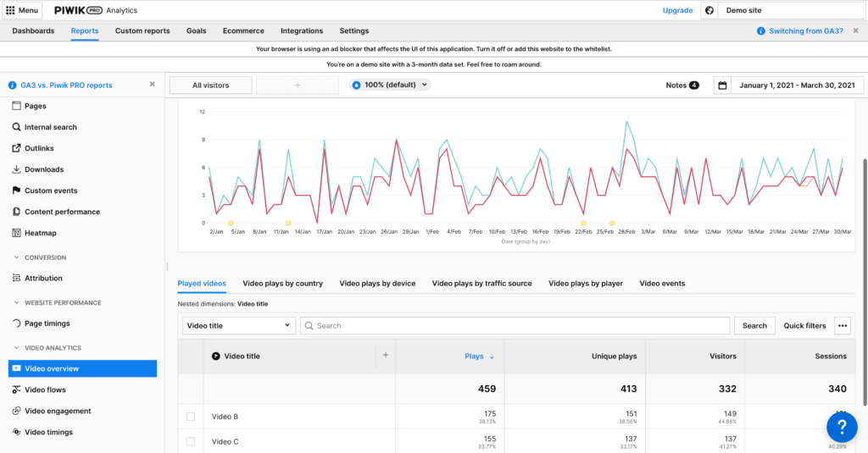
Task: Collapse the Conversion sidebar section
Action: (x=16, y=257)
